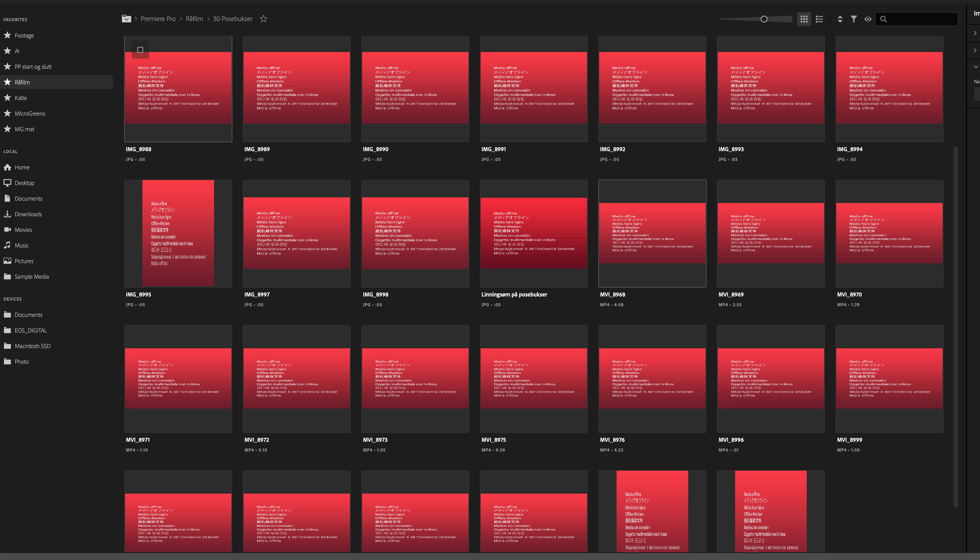Open the file type filter
The height and width of the screenshot is (560, 980).
(x=853, y=19)
